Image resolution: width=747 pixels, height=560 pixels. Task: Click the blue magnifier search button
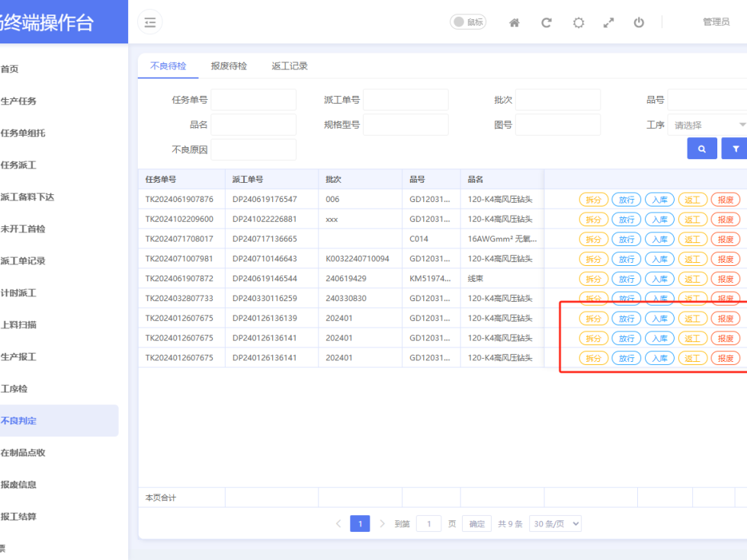click(702, 149)
